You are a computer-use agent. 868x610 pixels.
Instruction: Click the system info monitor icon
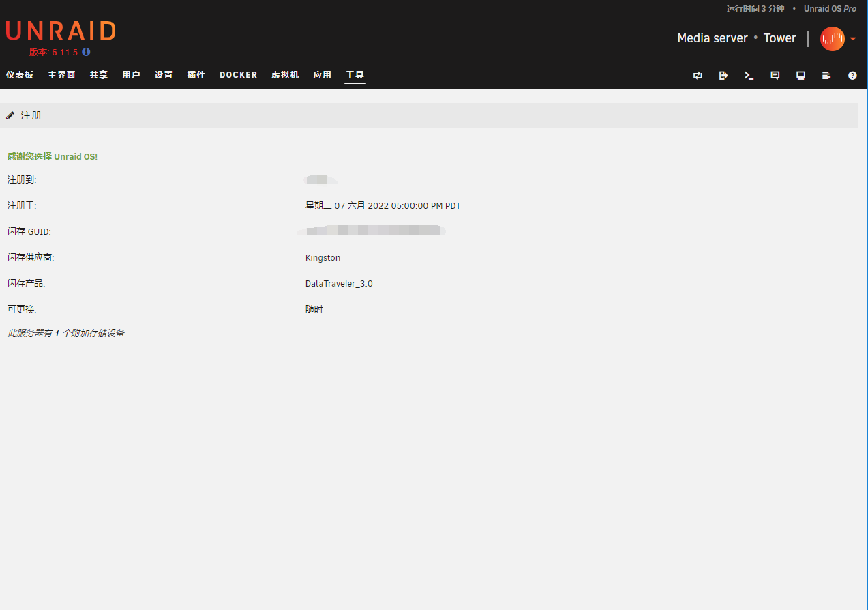pyautogui.click(x=801, y=76)
